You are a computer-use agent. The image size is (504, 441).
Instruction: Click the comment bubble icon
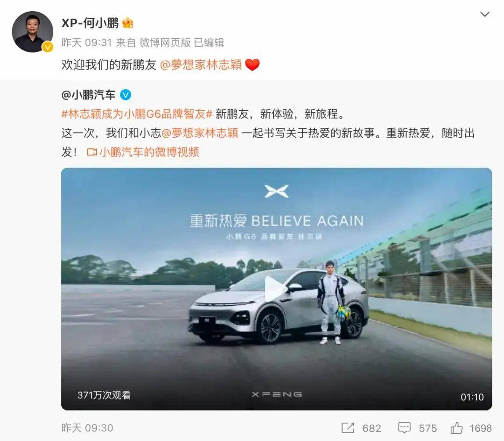click(x=404, y=428)
